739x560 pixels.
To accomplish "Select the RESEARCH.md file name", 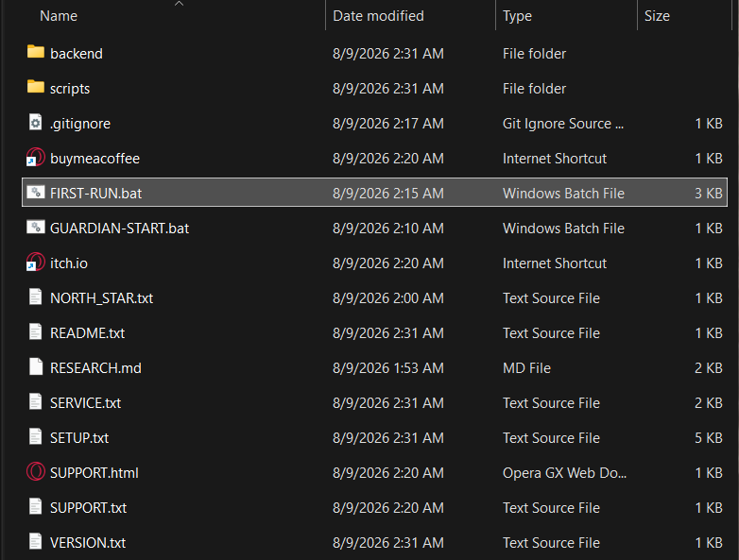I will click(x=95, y=368).
